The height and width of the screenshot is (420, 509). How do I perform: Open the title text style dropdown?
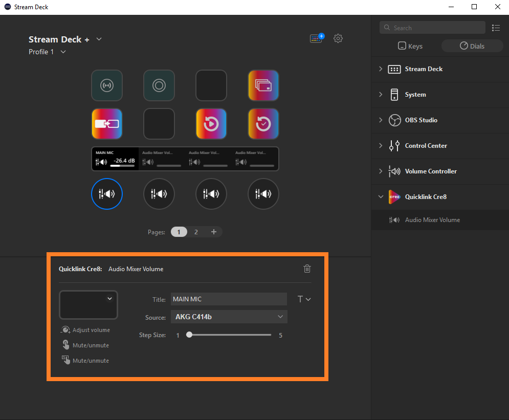[x=304, y=299]
